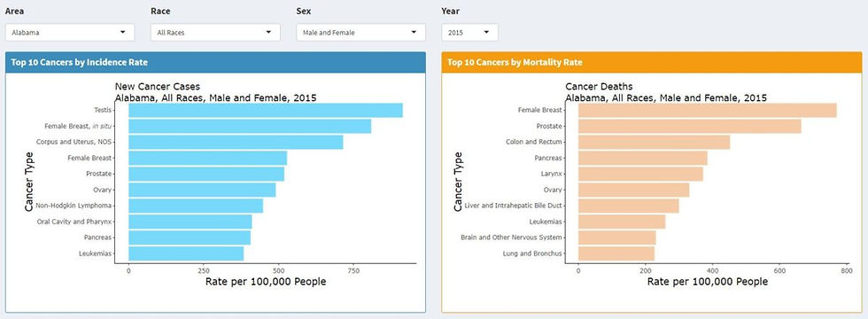Image resolution: width=868 pixels, height=319 pixels.
Task: Open the Area dropdown showing Alabama
Action: pyautogui.click(x=70, y=32)
